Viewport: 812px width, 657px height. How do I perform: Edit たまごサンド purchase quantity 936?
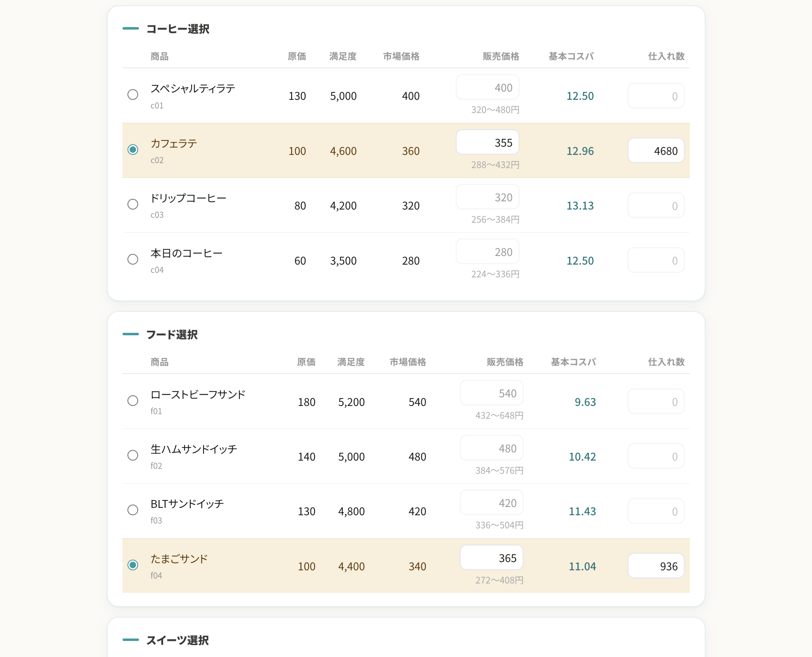tap(656, 566)
